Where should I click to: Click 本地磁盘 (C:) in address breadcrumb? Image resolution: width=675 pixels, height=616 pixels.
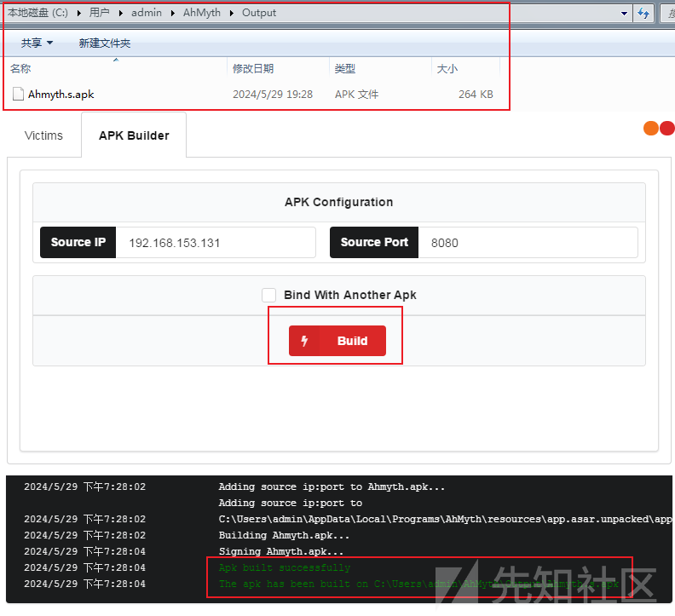pos(37,13)
